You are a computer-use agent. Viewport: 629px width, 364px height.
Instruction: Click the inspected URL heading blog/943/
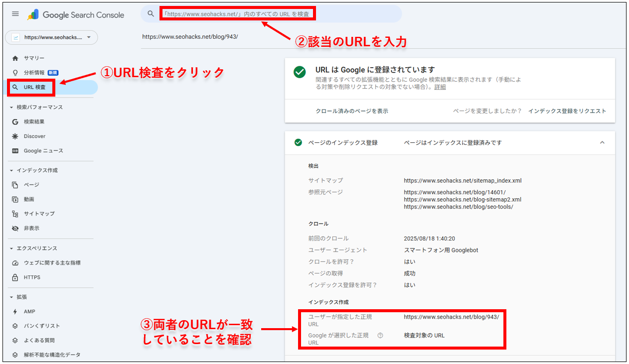pos(190,37)
